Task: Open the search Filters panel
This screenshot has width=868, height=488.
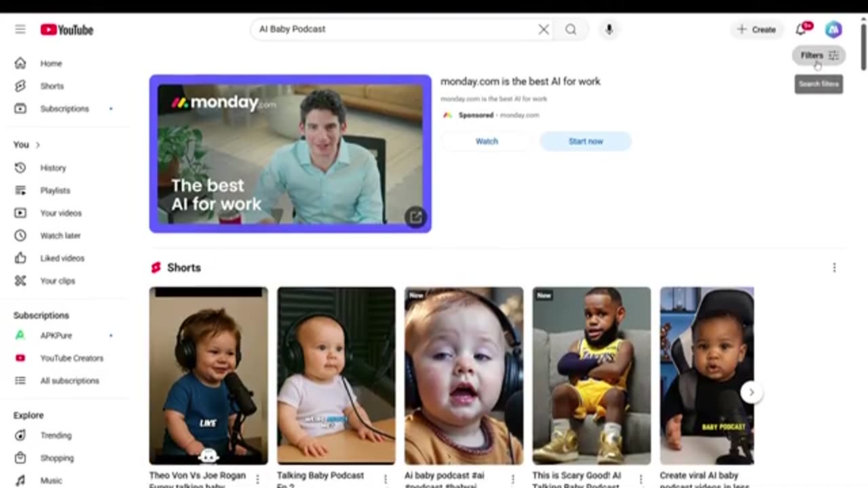Action: click(818, 55)
